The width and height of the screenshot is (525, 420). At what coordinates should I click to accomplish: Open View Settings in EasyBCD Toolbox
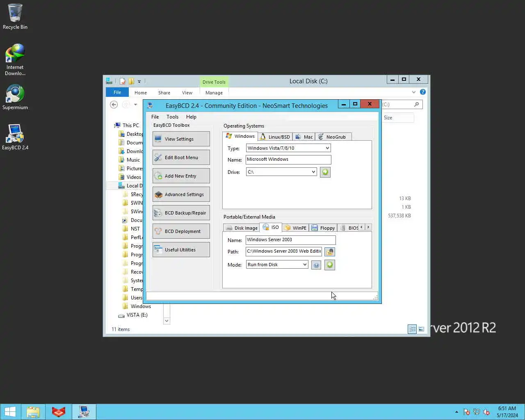click(181, 139)
